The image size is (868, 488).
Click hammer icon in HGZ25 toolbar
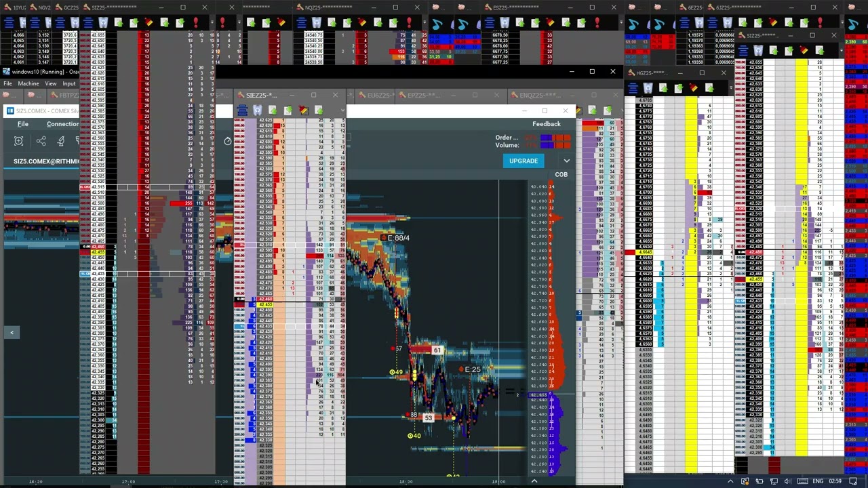tap(693, 87)
